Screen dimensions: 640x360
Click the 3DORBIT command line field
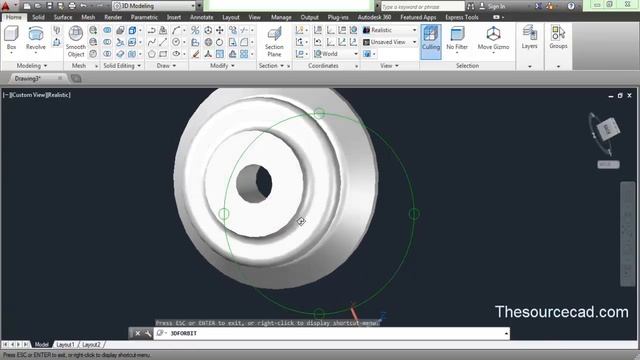331,333
